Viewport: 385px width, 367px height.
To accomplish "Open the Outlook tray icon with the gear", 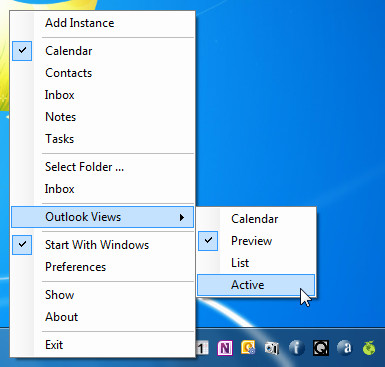I will pos(248,348).
